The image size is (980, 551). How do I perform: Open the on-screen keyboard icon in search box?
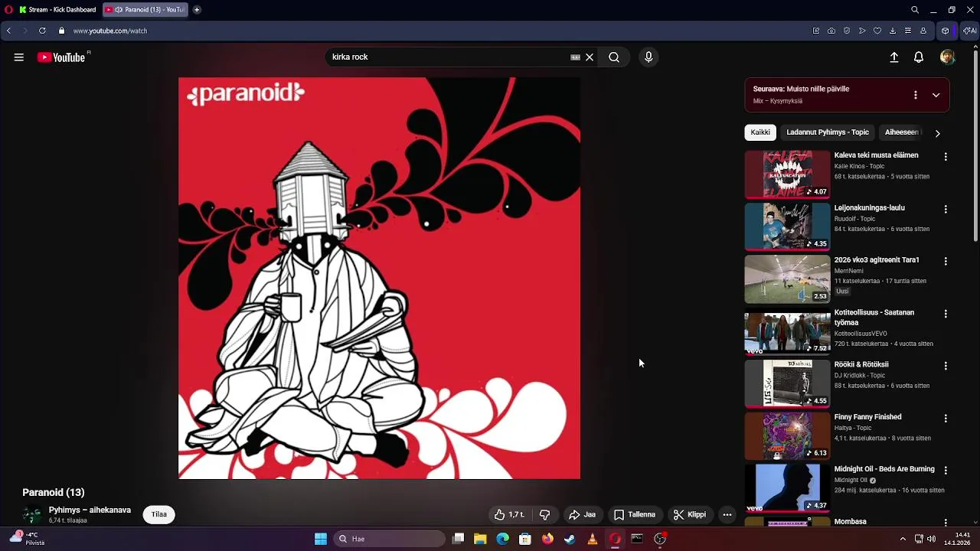tap(575, 57)
